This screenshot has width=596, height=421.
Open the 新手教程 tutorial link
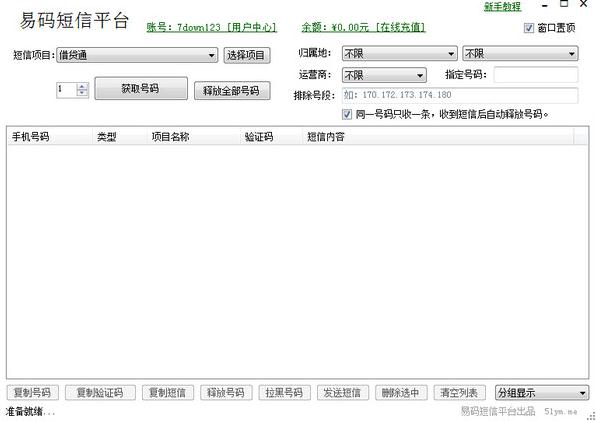[502, 6]
